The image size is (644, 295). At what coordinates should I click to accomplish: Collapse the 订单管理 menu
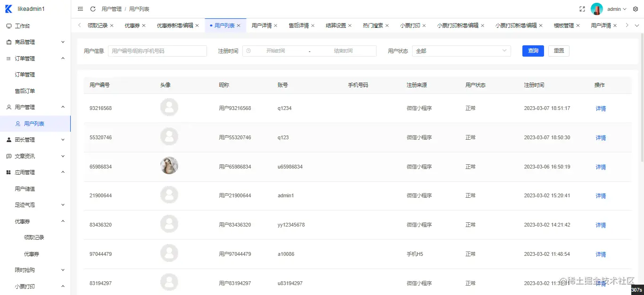point(63,59)
